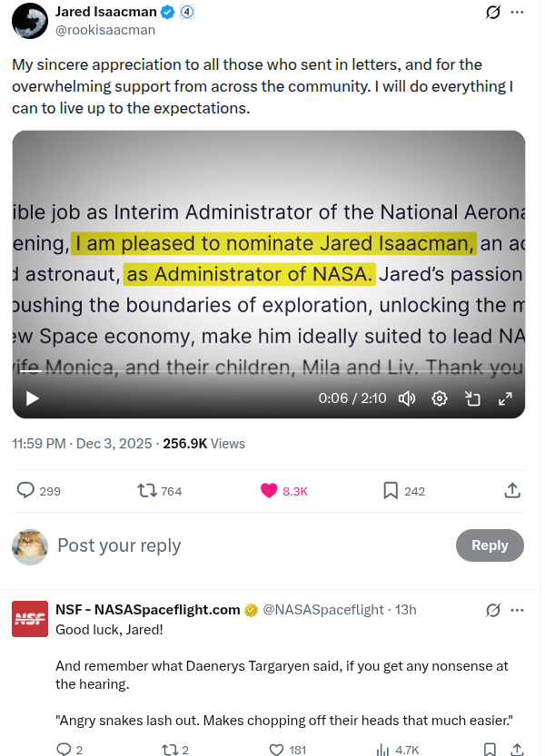Open Grok explain icon on Jared's post
545x756 pixels.
[493, 12]
